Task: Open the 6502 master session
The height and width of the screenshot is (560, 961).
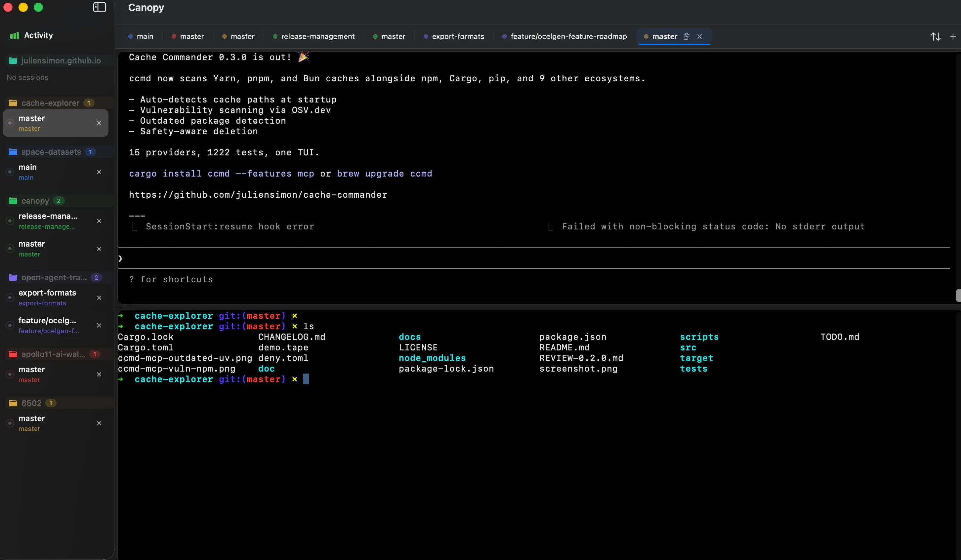Action: pyautogui.click(x=56, y=423)
